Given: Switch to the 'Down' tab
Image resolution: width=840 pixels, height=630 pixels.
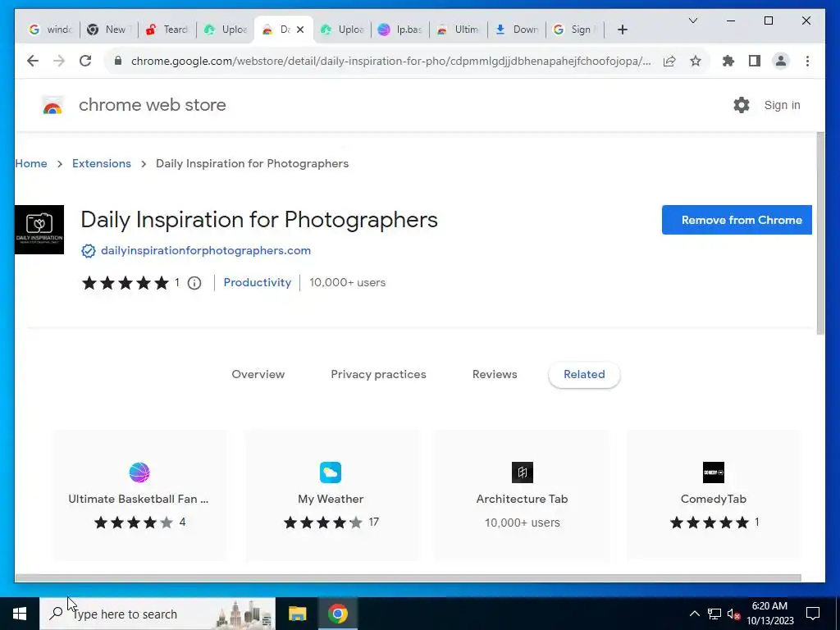Looking at the screenshot, I should pyautogui.click(x=518, y=30).
